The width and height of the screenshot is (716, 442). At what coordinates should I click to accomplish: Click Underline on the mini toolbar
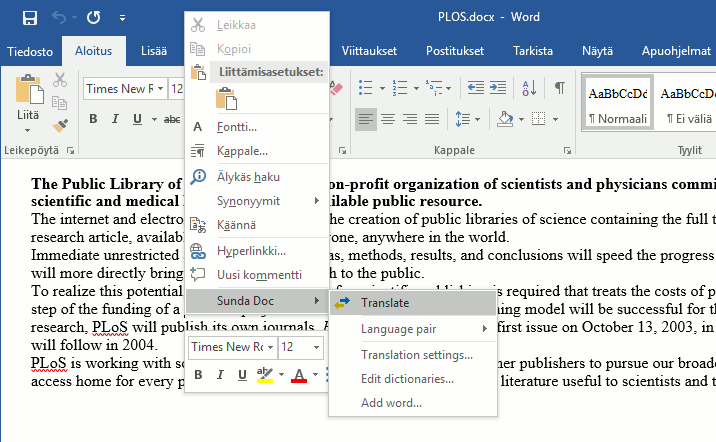click(x=242, y=375)
